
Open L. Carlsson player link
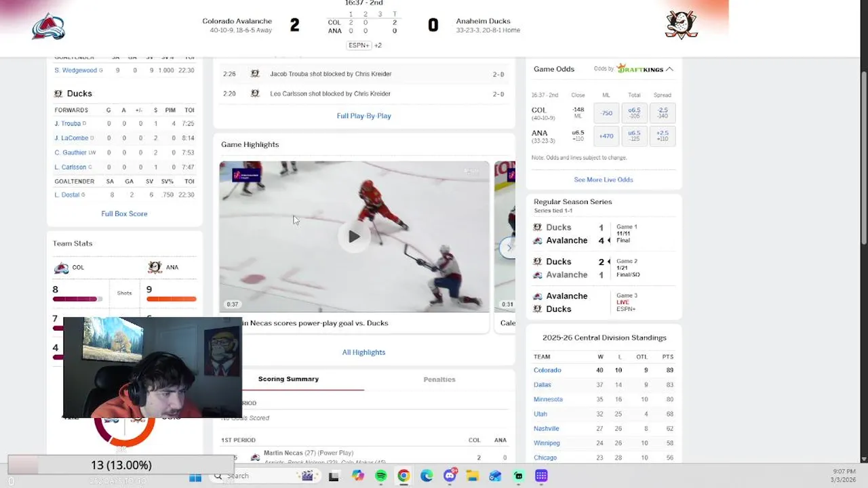point(71,167)
